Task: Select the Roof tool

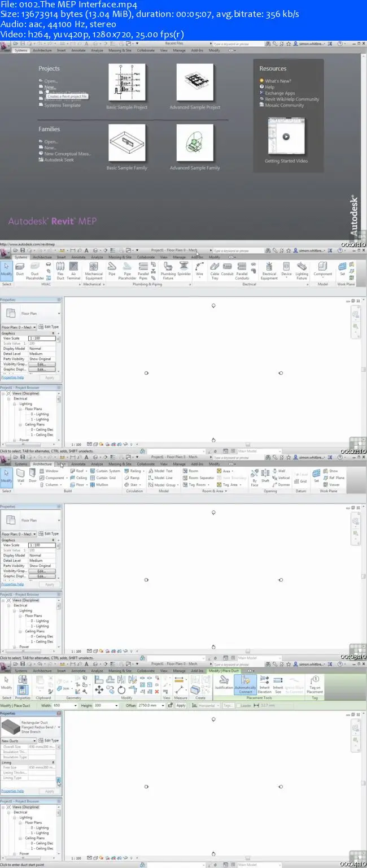Action: (78, 471)
